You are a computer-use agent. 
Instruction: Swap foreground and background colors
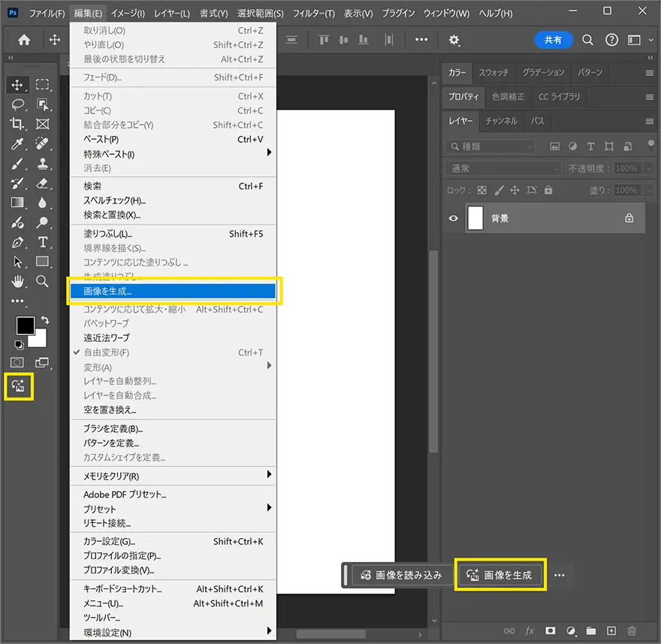point(45,320)
